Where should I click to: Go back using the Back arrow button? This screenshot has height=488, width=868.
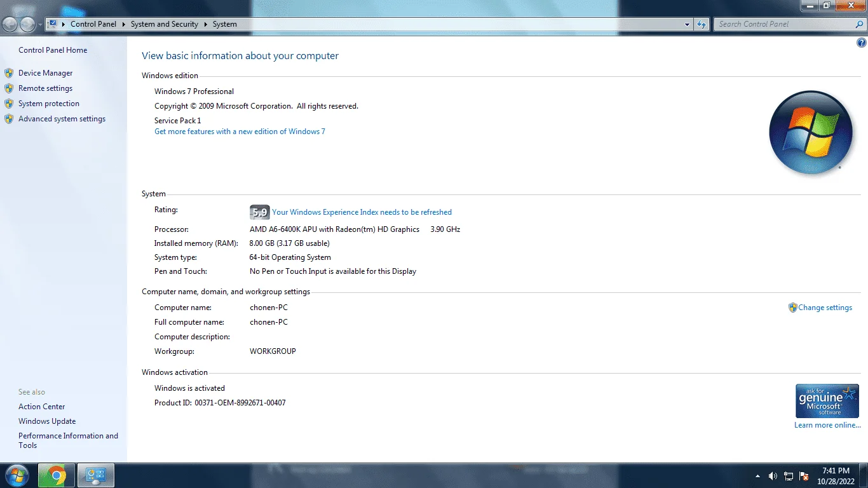[x=10, y=24]
